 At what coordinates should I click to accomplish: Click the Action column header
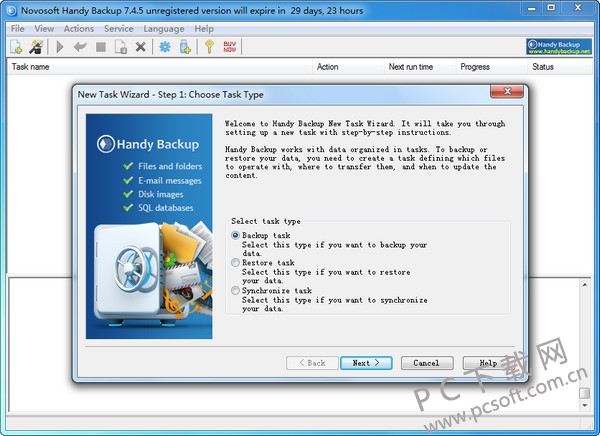pos(348,67)
